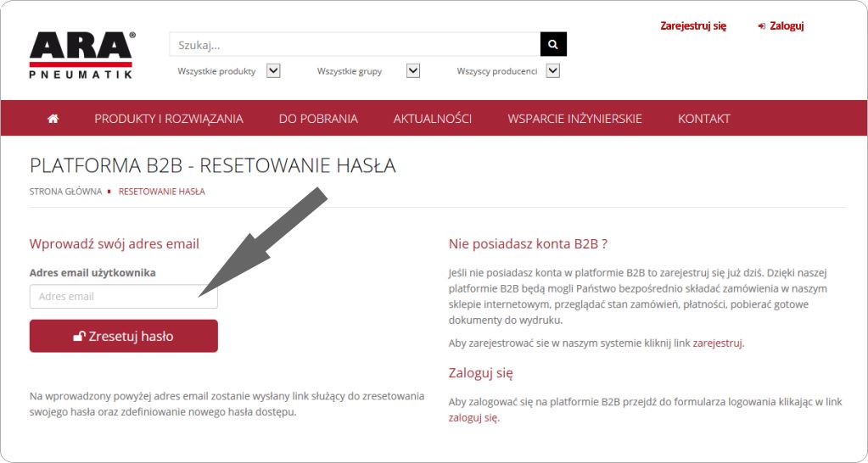The height and width of the screenshot is (463, 868).
Task: Expand the Wszystkie produkty dropdown
Action: coord(273,70)
